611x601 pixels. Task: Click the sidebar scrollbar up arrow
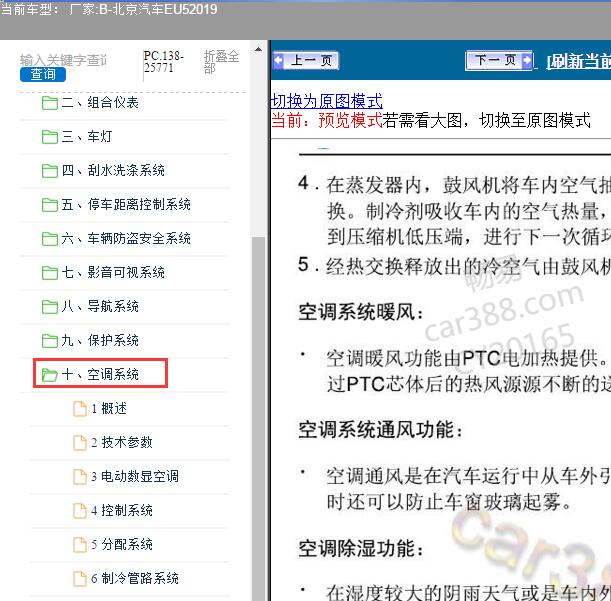(x=258, y=49)
